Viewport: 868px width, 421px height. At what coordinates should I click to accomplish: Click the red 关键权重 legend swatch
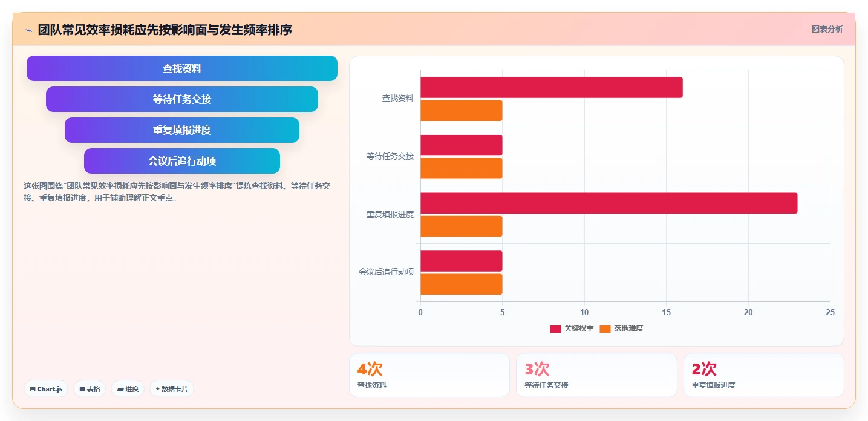pyautogui.click(x=555, y=328)
